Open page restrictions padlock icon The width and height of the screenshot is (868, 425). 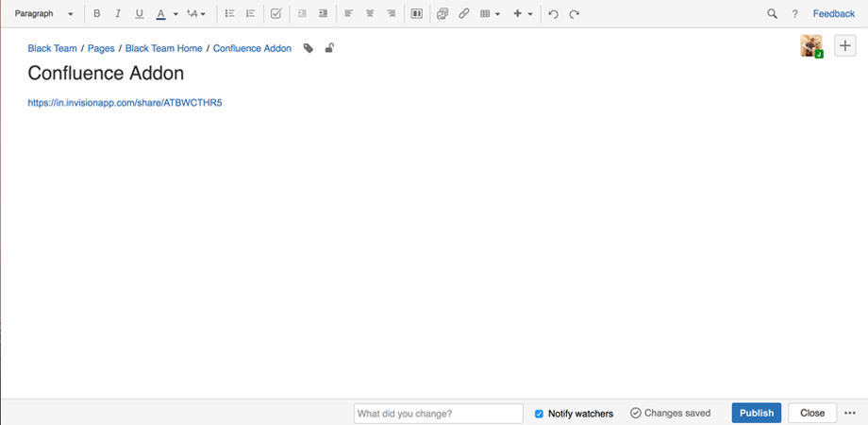point(328,48)
